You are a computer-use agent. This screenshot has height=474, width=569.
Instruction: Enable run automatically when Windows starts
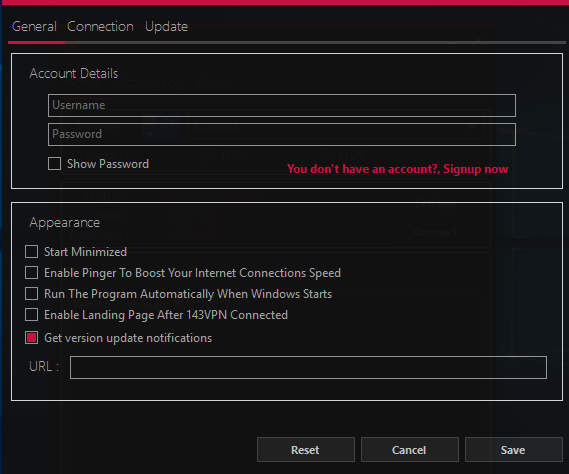(x=32, y=294)
